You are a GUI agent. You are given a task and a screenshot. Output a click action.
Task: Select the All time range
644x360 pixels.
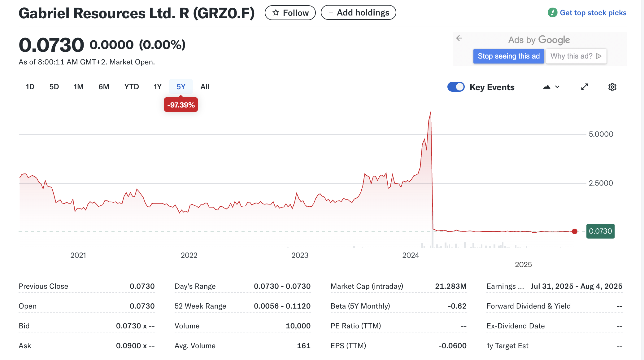coord(205,87)
